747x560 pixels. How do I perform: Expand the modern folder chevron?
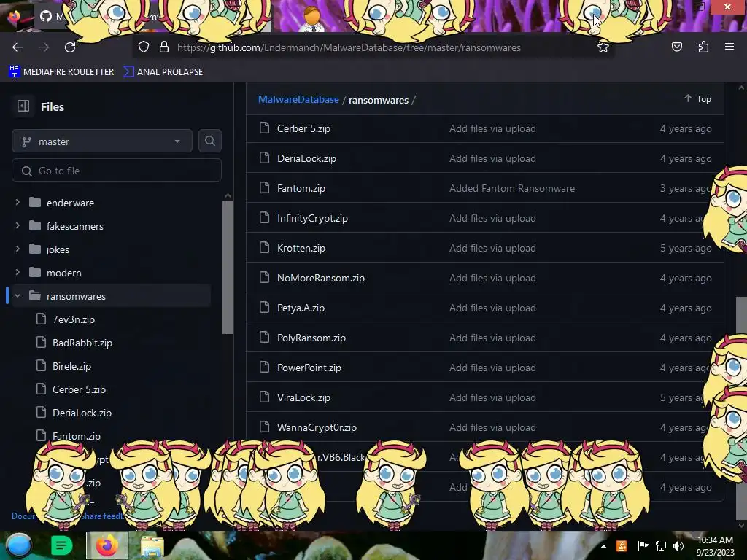[18, 272]
